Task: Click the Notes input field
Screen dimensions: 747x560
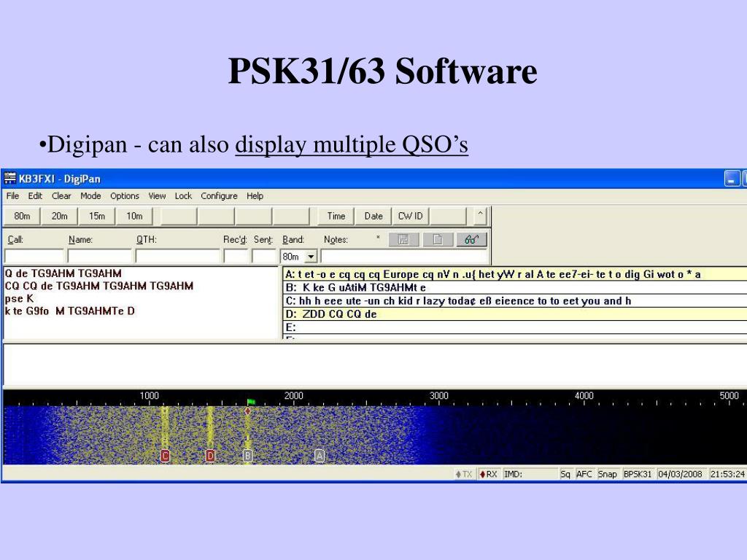Action: tap(405, 256)
